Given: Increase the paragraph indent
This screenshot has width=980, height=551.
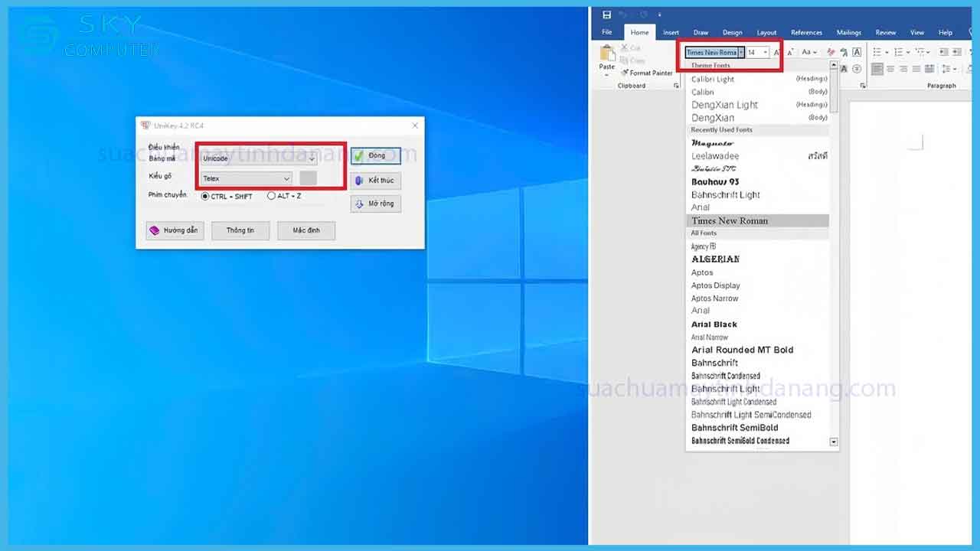Looking at the screenshot, I should pos(956,52).
